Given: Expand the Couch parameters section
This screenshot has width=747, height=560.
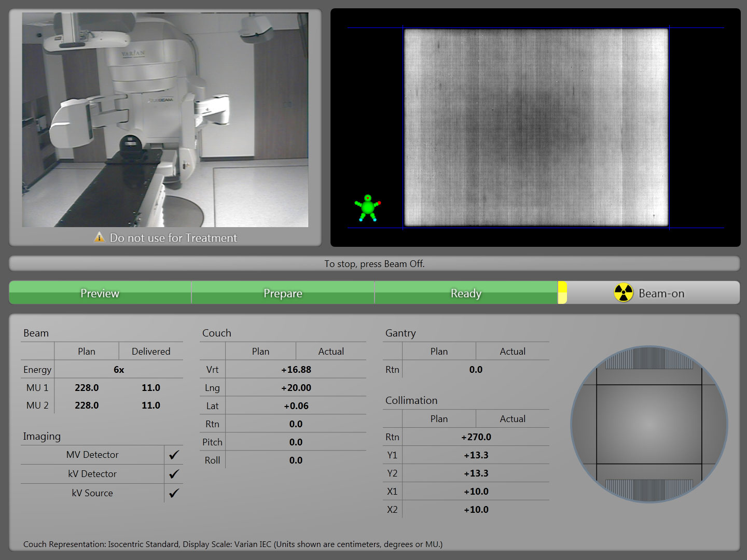Looking at the screenshot, I should pos(216,333).
